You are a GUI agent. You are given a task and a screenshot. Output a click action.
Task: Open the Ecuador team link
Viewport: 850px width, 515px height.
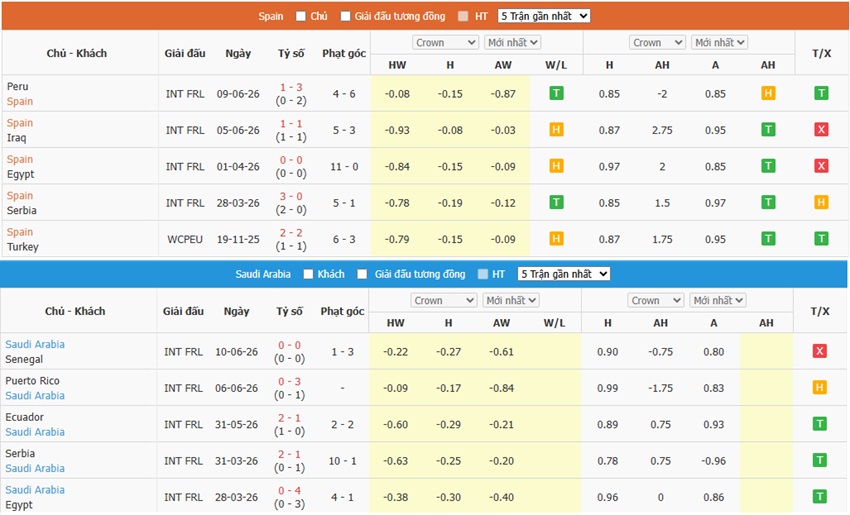click(x=24, y=417)
